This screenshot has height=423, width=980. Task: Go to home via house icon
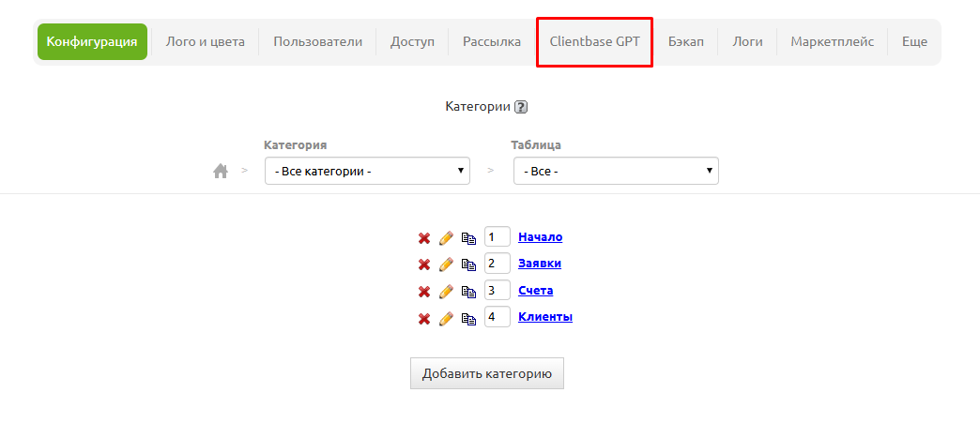pyautogui.click(x=220, y=171)
